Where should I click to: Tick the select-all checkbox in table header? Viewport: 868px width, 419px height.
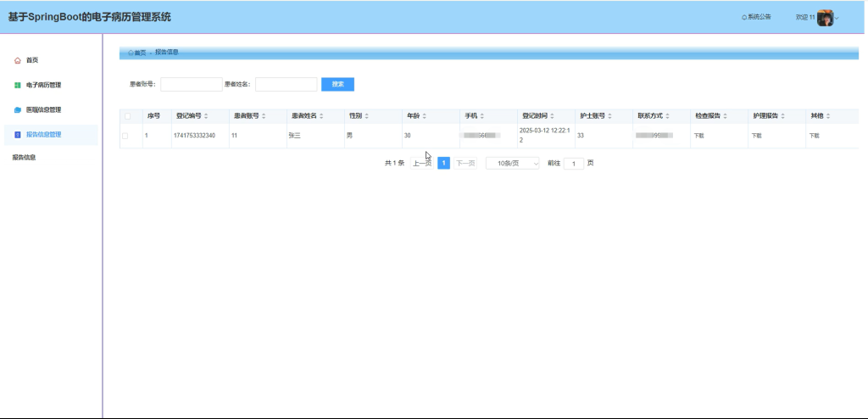[x=127, y=116]
